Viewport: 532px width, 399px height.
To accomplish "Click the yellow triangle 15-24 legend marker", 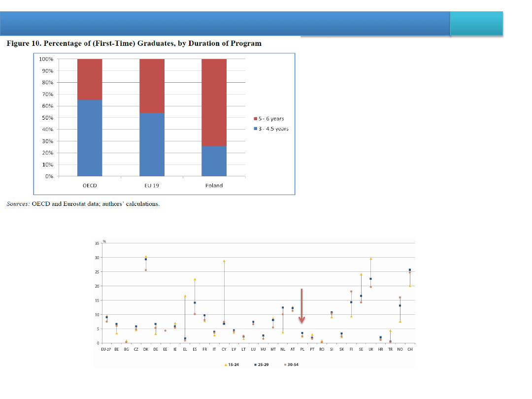I will tap(226, 365).
